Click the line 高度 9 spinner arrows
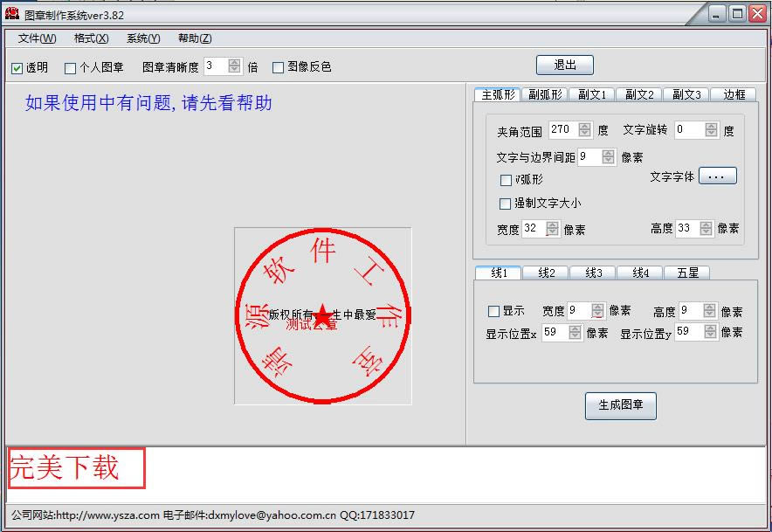Screen dimensions: 772x532 tap(709, 310)
